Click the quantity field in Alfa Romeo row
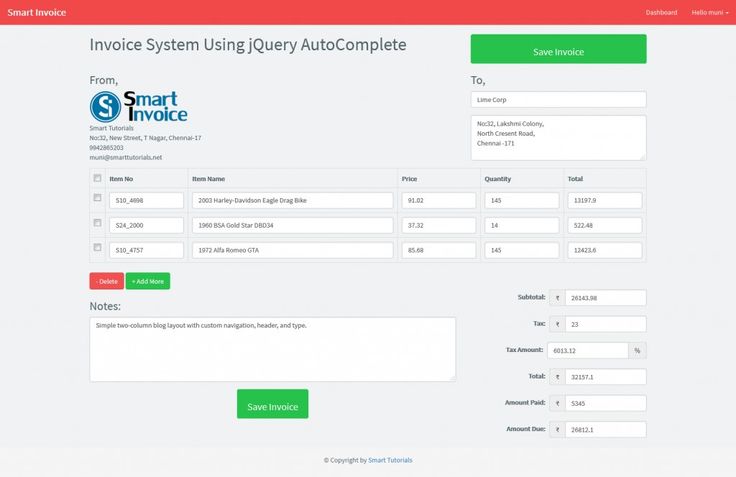The height and width of the screenshot is (477, 736). pyautogui.click(x=522, y=250)
